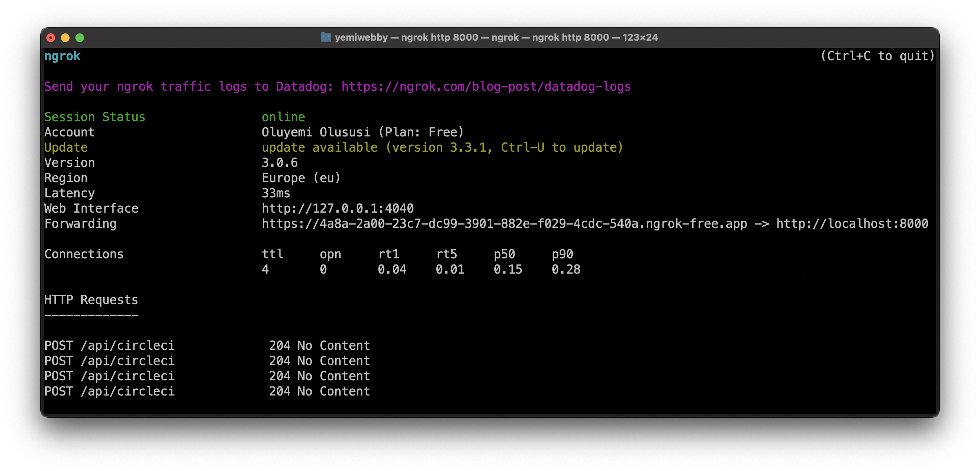
Task: Click the p90 connections column header
Action: (562, 254)
